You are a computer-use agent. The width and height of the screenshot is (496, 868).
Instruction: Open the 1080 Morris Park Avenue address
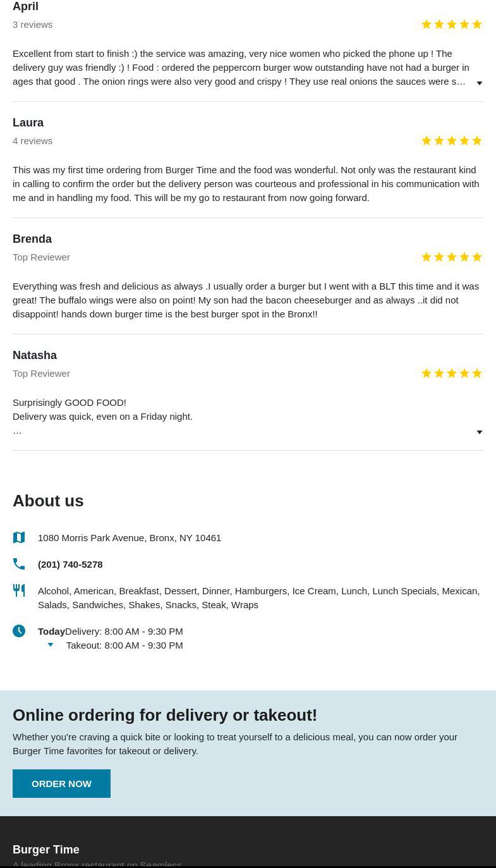[x=130, y=537]
